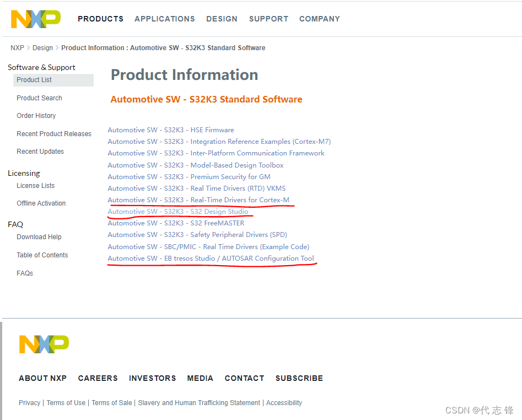Open the Premium Security for GM link
The height and width of the screenshot is (420, 522).
(189, 177)
